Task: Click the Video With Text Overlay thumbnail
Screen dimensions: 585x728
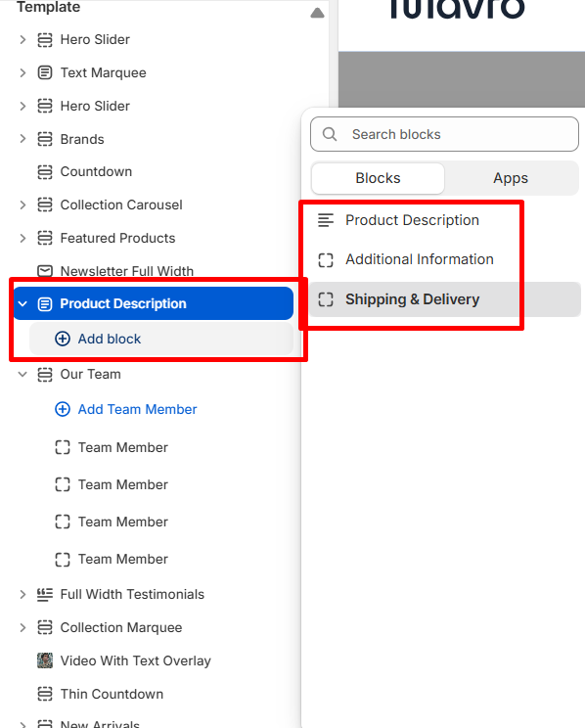Action: tap(45, 660)
